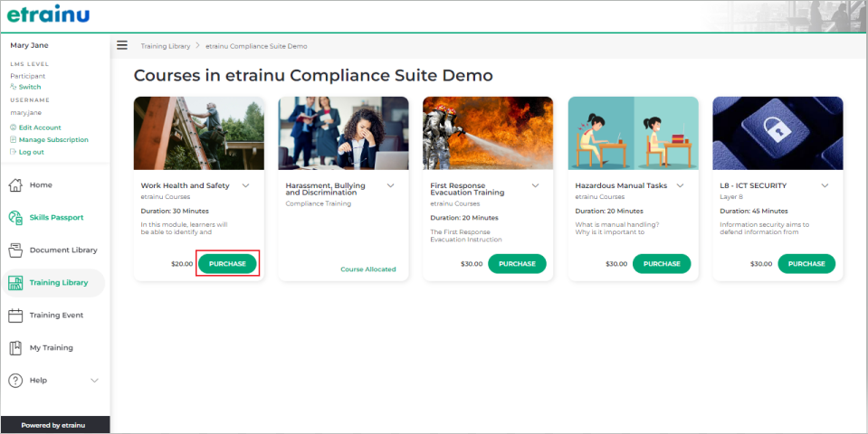Click the Help question mark icon
This screenshot has width=868, height=434.
tap(15, 381)
